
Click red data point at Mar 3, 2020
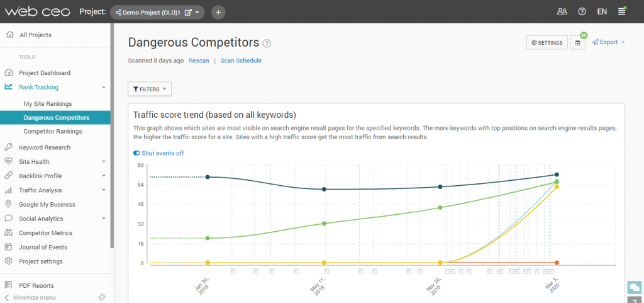(557, 262)
